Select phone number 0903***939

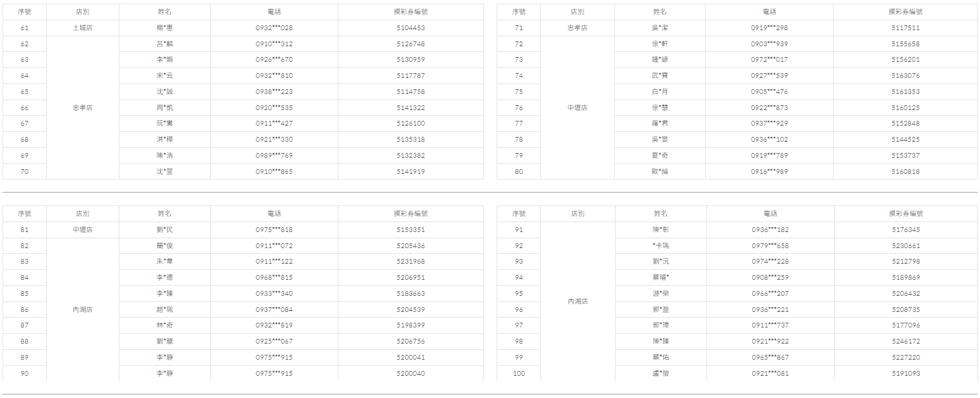click(769, 44)
